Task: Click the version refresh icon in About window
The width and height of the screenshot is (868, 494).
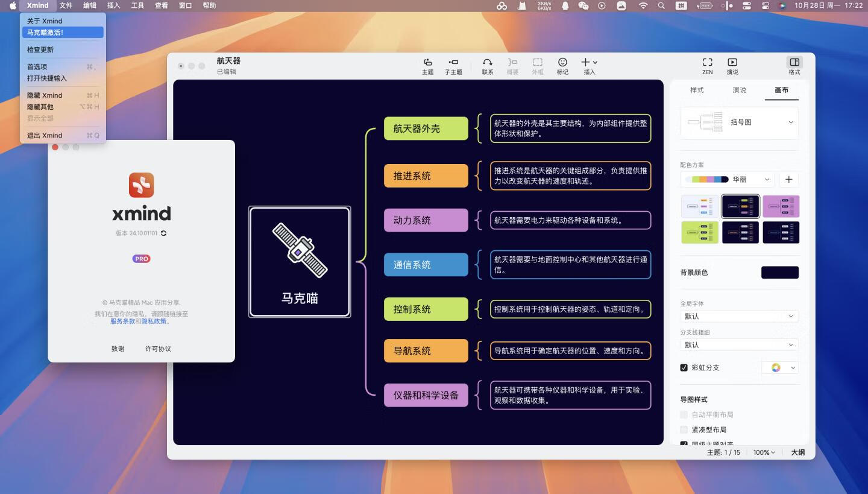Action: pos(163,233)
